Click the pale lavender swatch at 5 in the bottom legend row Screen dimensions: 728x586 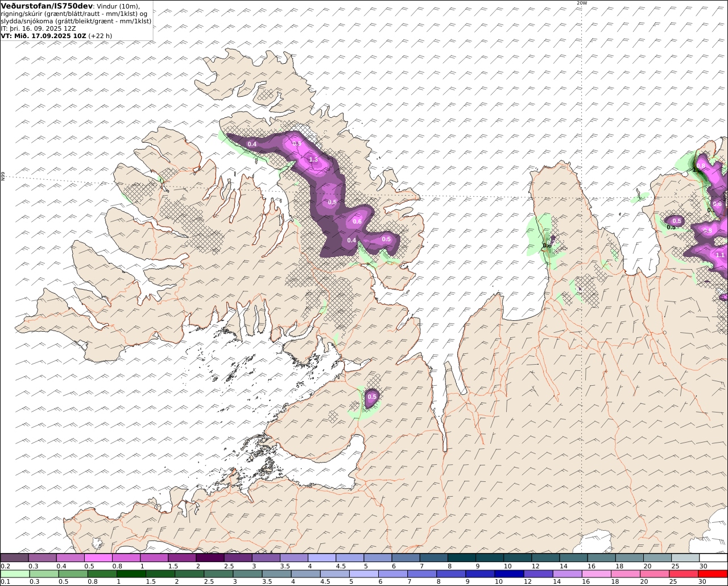[x=365, y=574]
